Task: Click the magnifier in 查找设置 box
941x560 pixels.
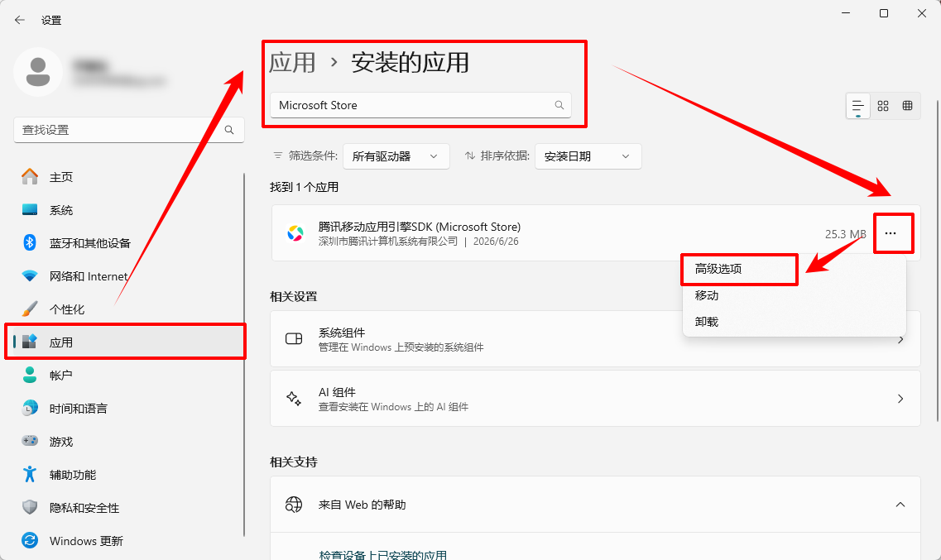Action: tap(229, 130)
